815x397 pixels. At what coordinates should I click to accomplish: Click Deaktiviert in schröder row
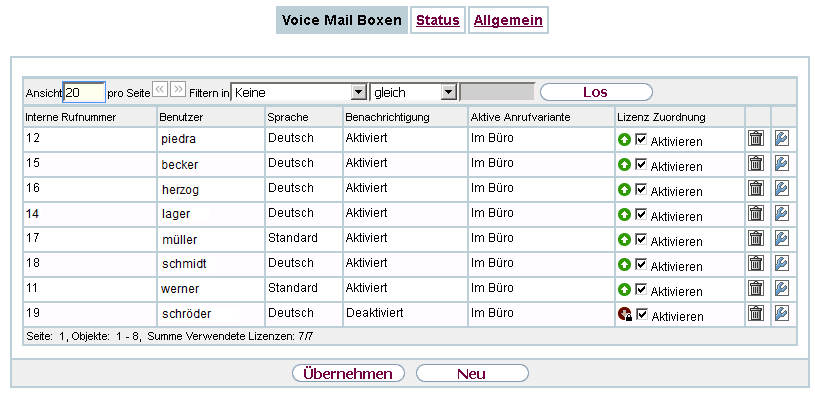tap(375, 313)
